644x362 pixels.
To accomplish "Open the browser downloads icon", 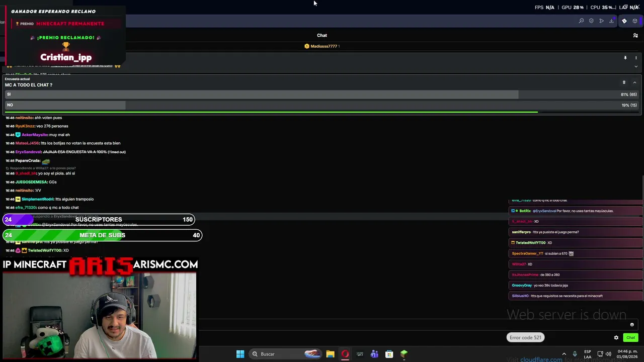I will (611, 21).
